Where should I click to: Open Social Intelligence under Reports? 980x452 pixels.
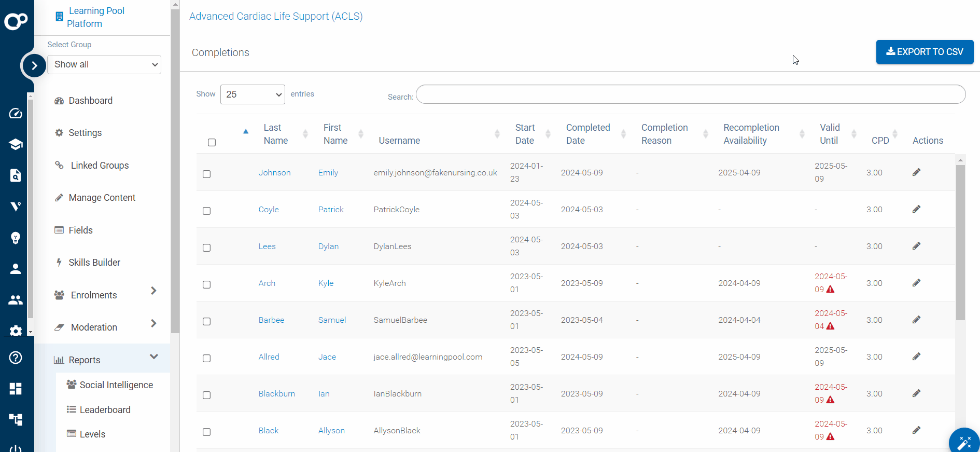click(116, 385)
